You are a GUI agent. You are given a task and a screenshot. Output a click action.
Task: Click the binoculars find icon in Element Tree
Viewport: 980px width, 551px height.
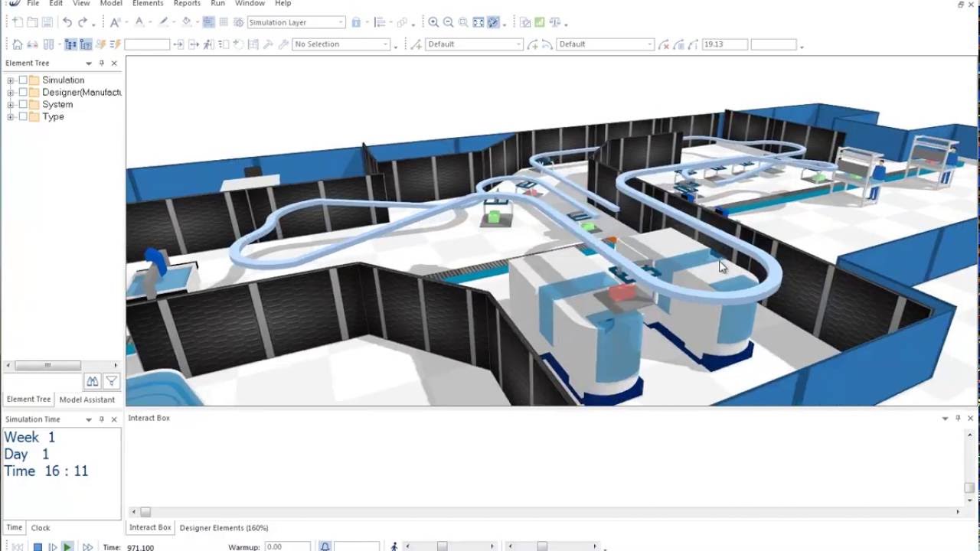coord(92,381)
